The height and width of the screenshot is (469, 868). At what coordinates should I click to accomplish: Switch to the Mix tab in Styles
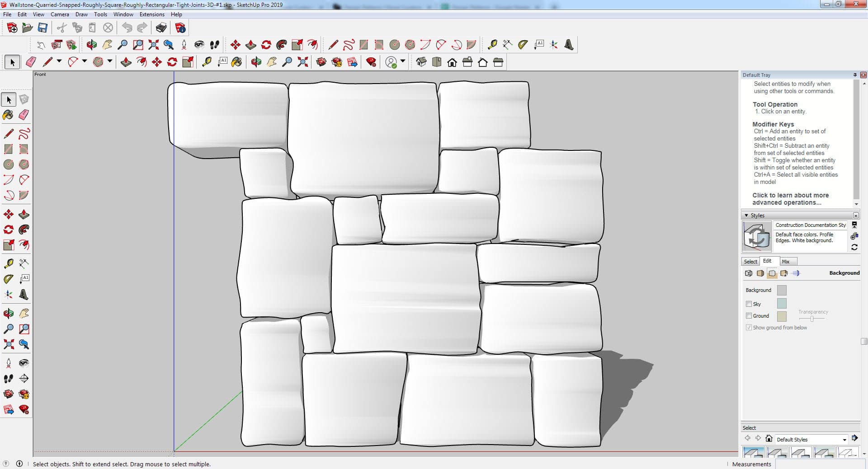[x=786, y=262]
